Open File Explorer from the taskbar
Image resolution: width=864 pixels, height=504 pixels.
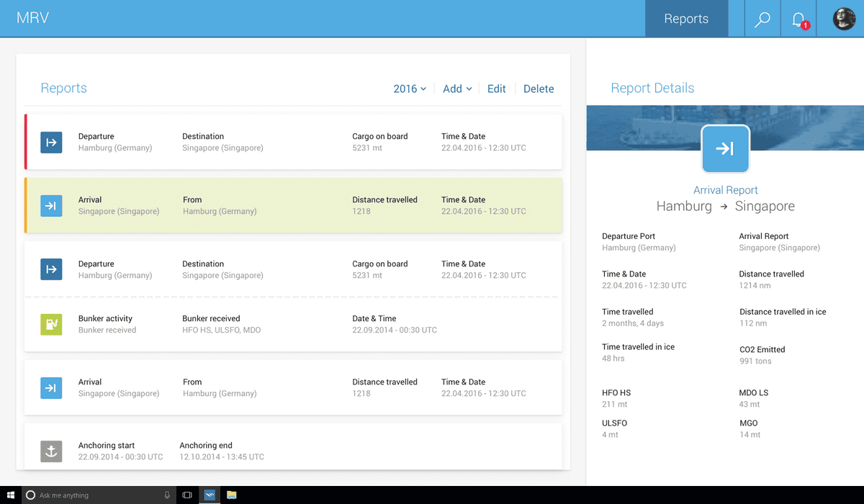pyautogui.click(x=232, y=495)
